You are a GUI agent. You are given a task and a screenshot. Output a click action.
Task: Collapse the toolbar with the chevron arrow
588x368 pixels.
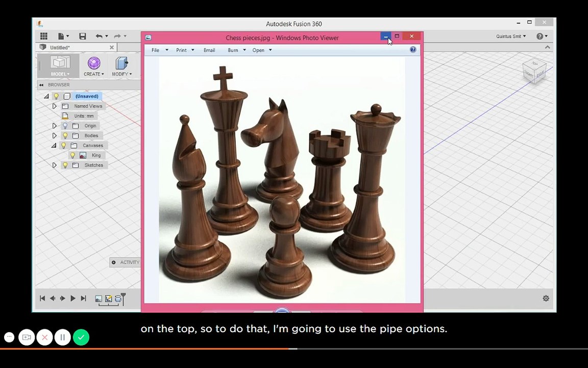coord(548,48)
